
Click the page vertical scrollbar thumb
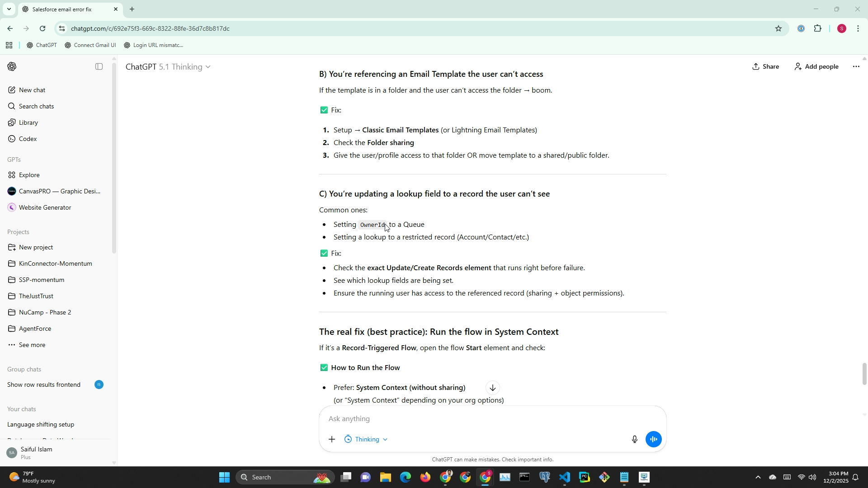tap(864, 374)
